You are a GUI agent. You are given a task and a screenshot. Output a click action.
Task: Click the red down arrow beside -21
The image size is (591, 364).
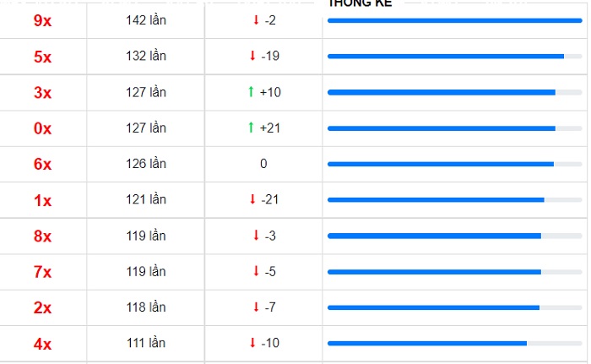pyautogui.click(x=252, y=199)
